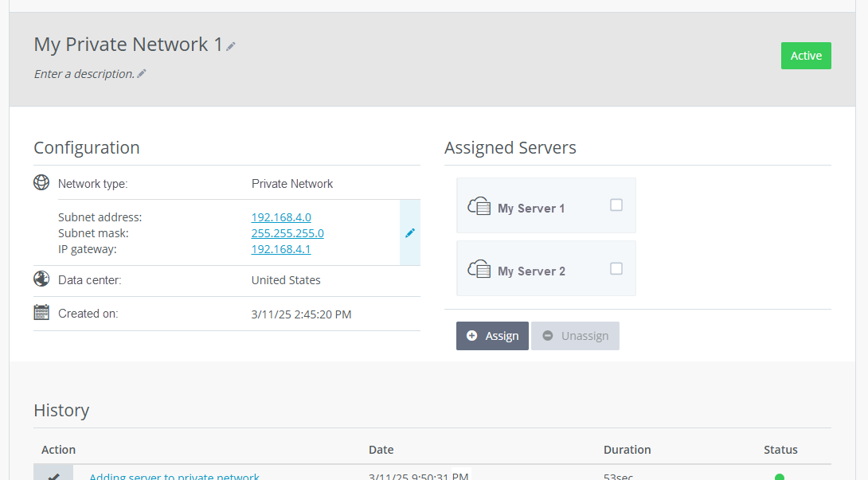Open the subnet mask 255.255.255.0 link
This screenshot has width=868, height=480.
pos(287,232)
